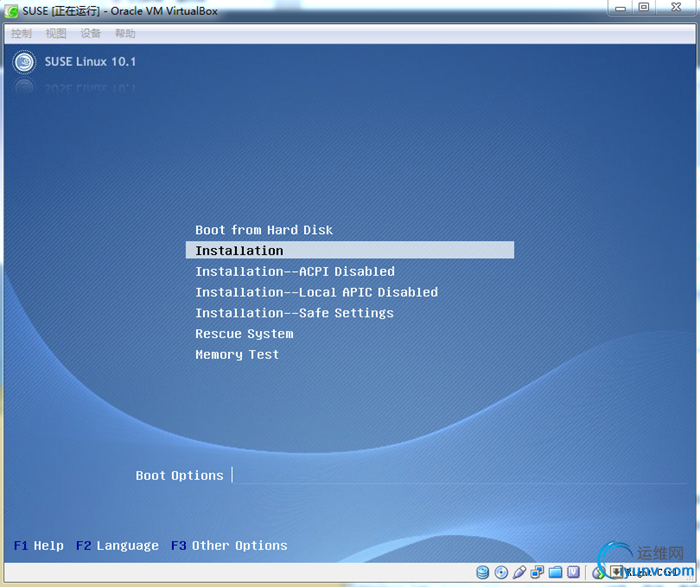Open the 视图 menu
The height and width of the screenshot is (587, 700).
[x=56, y=33]
